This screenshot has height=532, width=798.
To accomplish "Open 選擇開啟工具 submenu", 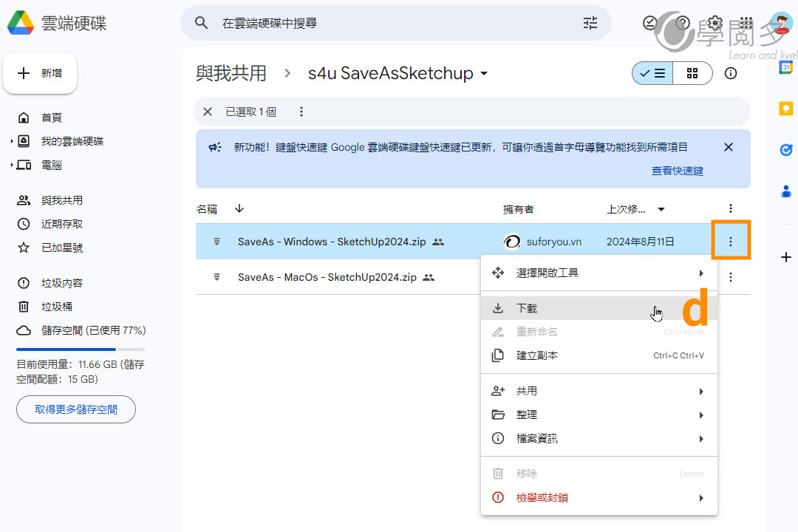I will pyautogui.click(x=599, y=273).
